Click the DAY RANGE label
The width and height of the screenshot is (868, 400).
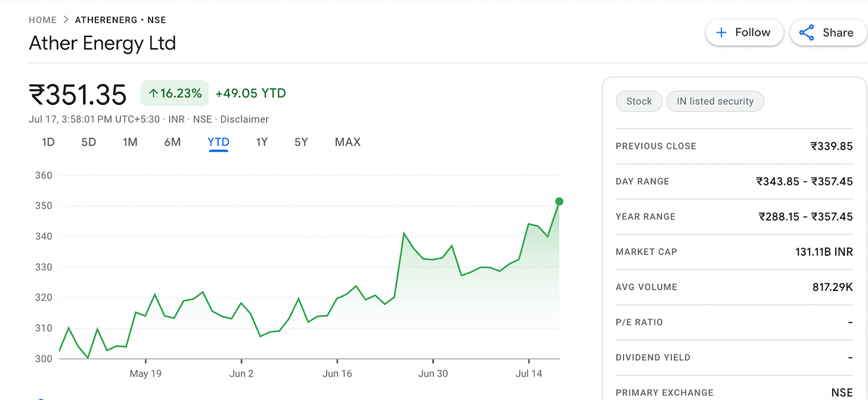click(x=643, y=181)
